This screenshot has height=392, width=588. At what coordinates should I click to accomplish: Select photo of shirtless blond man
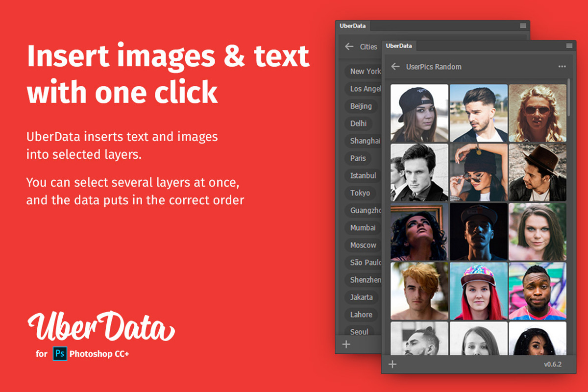point(419,291)
